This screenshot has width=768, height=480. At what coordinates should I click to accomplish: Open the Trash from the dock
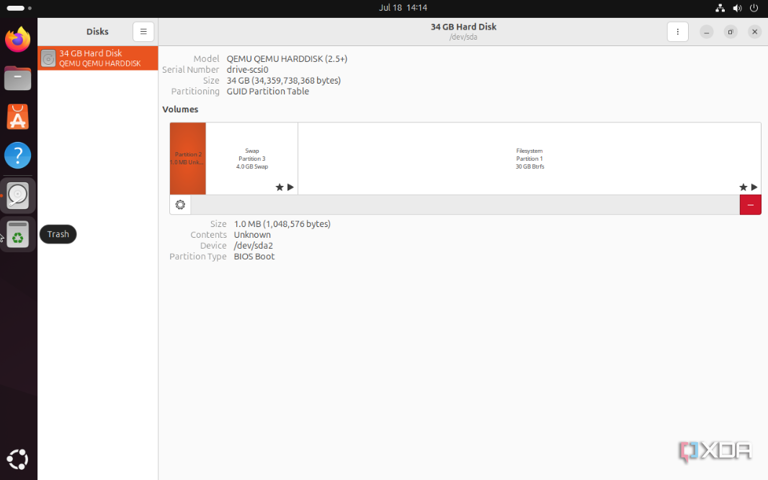pos(18,234)
